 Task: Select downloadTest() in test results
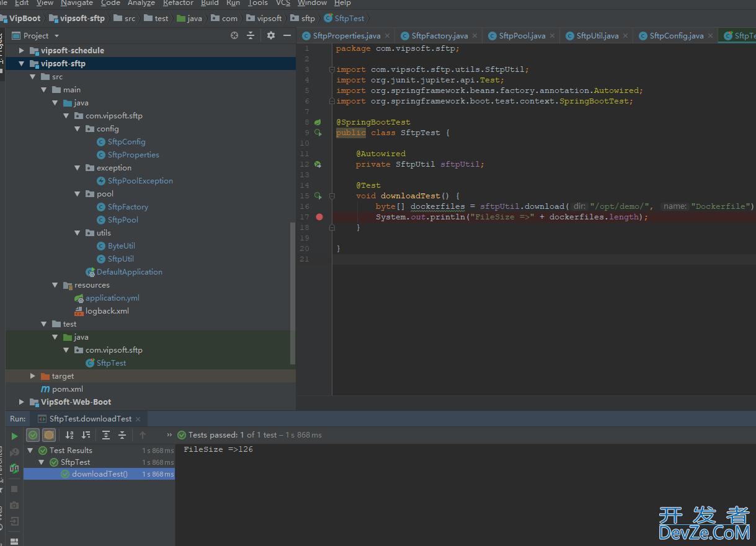click(99, 474)
